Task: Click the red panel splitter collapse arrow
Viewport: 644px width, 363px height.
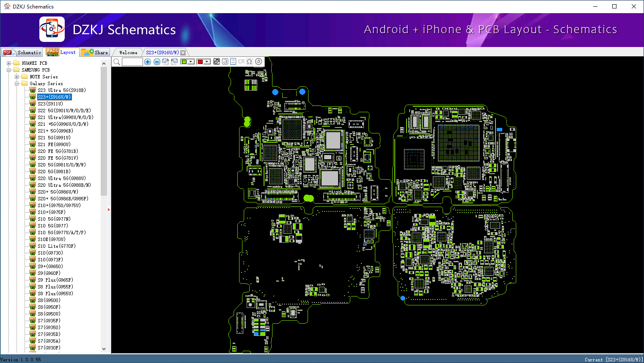Action: [109, 210]
